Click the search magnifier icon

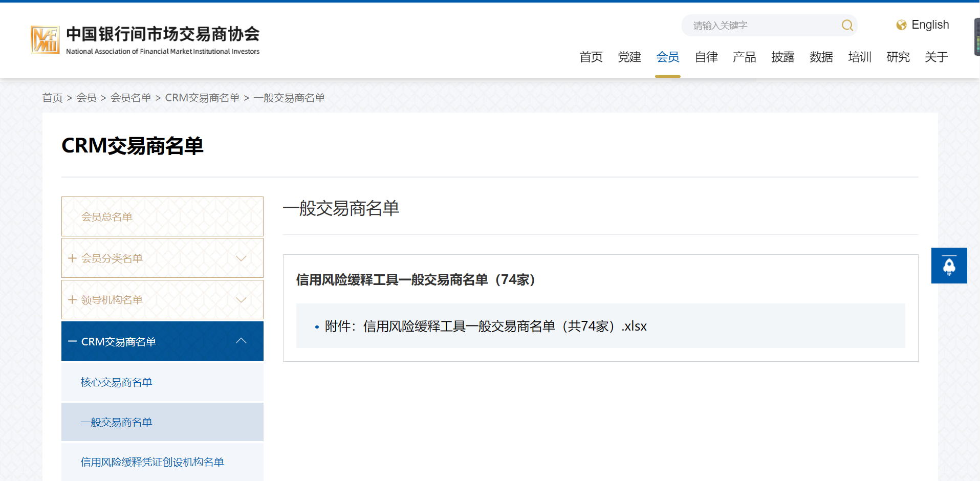coord(847,26)
